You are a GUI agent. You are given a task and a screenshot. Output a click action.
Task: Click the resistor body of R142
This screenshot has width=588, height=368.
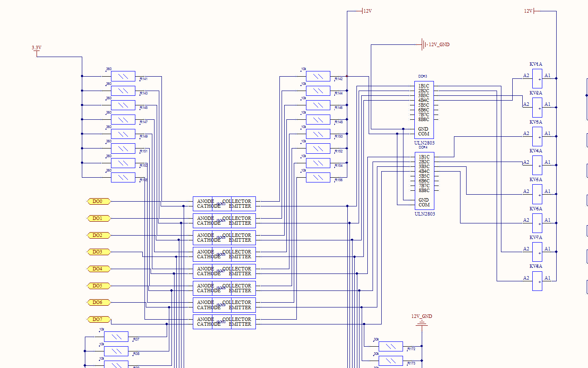coord(318,76)
